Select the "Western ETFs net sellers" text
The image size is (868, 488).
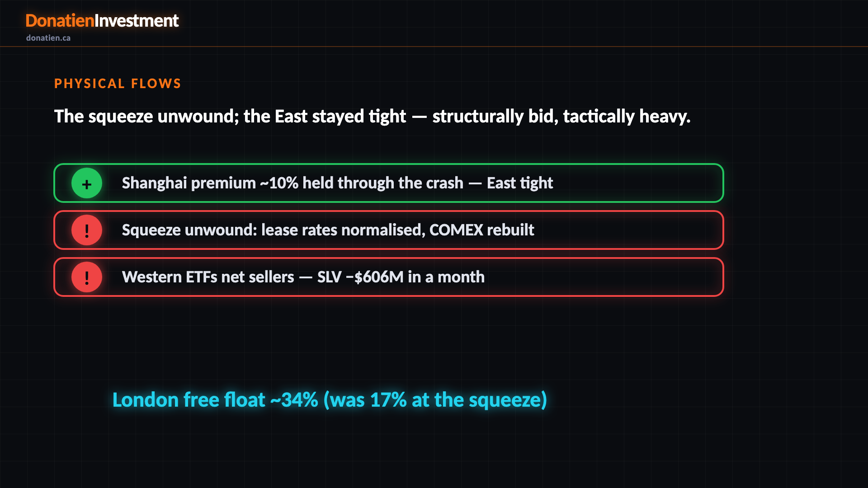[208, 277]
